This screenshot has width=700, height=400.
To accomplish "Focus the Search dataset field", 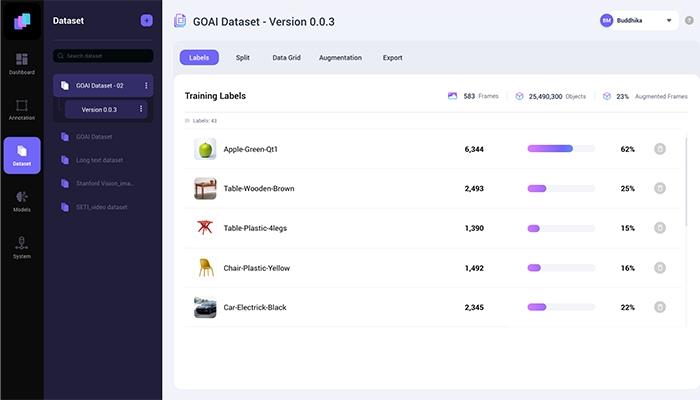I will [103, 56].
